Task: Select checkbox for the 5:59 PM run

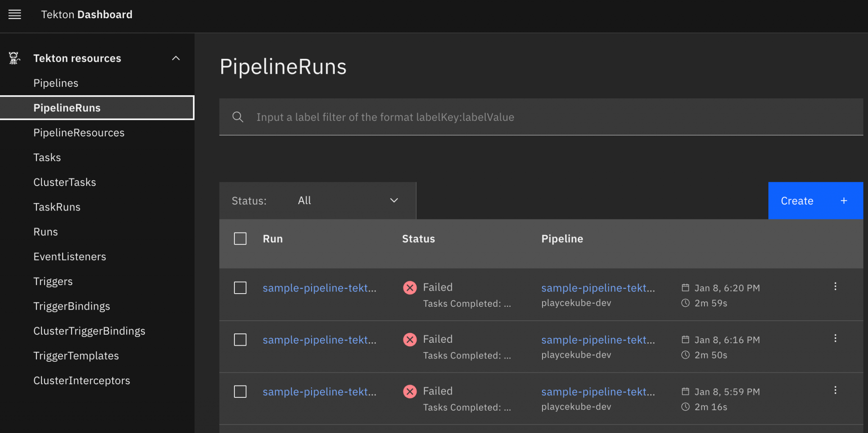Action: [240, 391]
